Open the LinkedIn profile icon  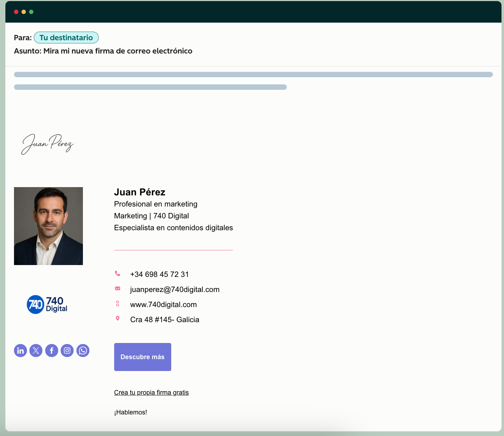20,351
